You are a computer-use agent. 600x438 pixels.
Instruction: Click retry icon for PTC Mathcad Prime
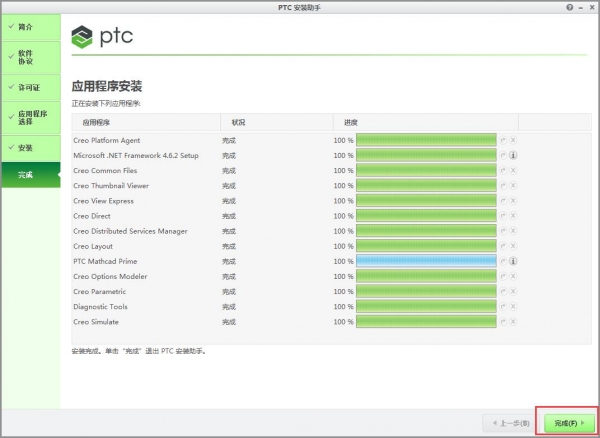pyautogui.click(x=503, y=261)
